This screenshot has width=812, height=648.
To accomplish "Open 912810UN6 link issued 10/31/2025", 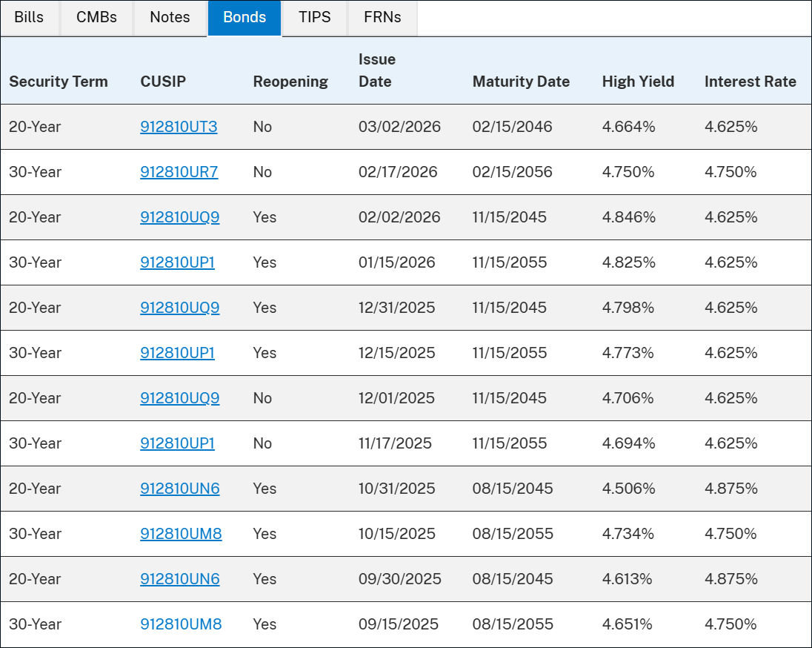I will coord(179,489).
